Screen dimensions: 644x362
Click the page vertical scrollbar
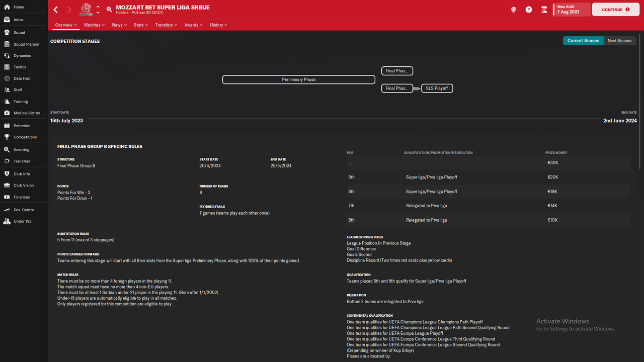coord(640,101)
